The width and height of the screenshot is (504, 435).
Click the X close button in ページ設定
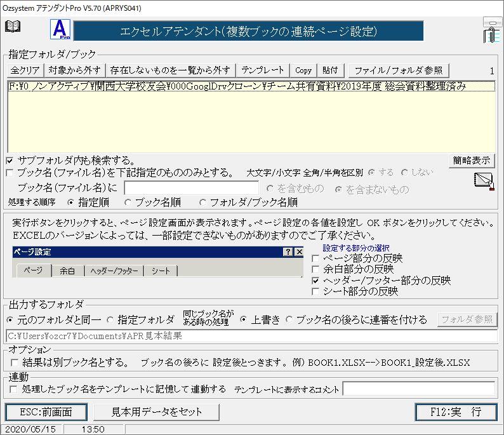(x=299, y=251)
